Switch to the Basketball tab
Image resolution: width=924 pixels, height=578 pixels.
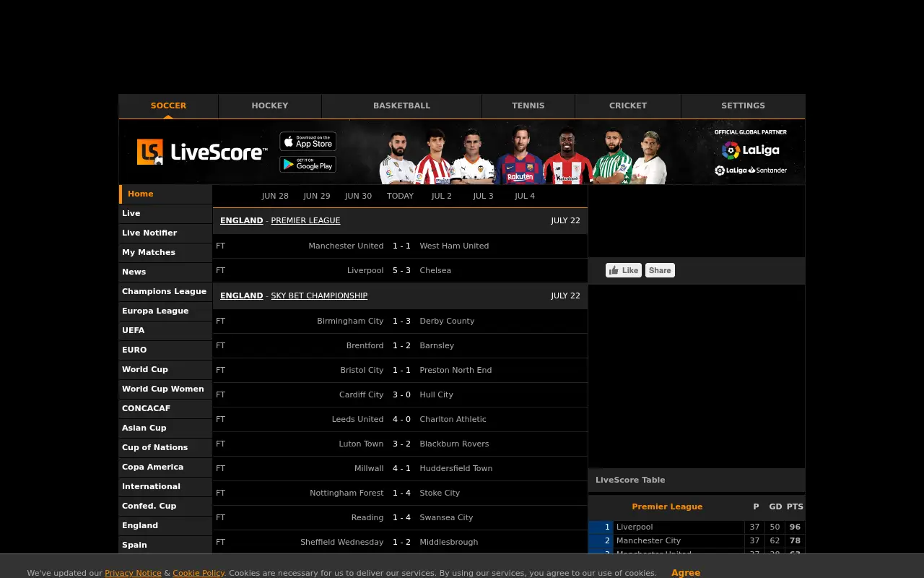401,105
